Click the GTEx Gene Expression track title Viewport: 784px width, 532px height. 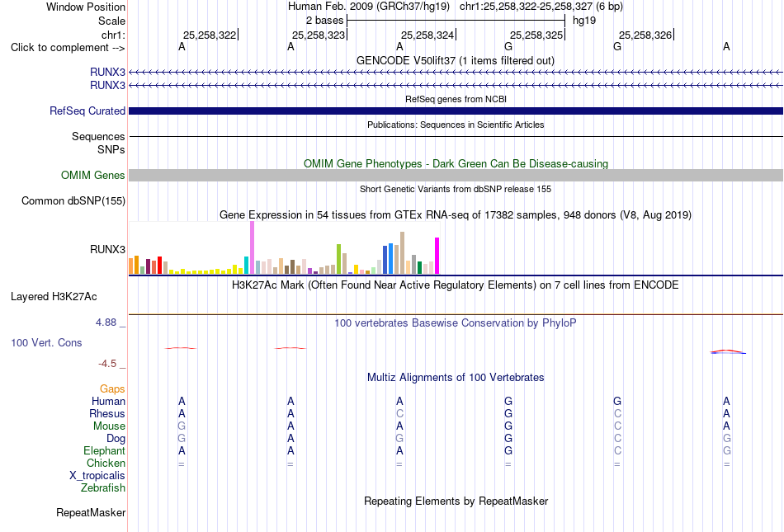click(456, 214)
